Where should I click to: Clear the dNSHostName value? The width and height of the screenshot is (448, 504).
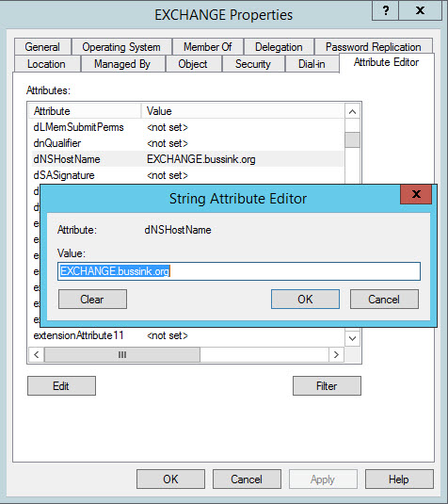[x=92, y=300]
